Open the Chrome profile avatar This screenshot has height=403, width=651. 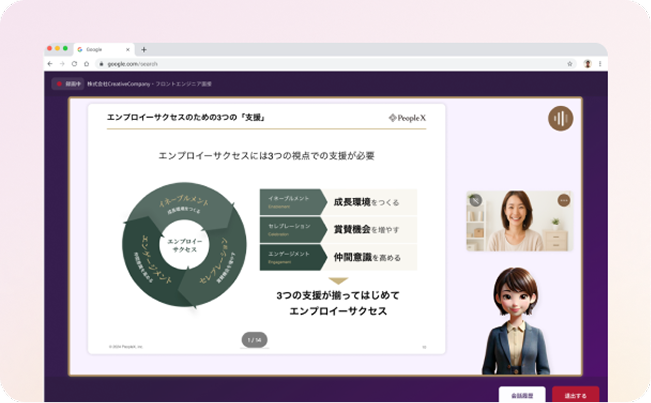coord(587,63)
